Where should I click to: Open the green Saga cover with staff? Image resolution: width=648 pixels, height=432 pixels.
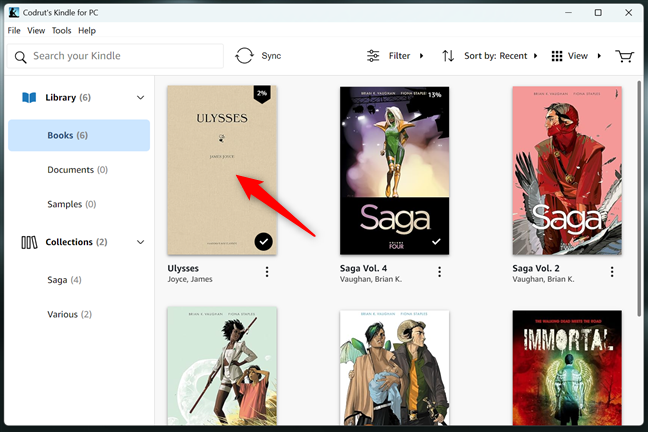[222, 366]
